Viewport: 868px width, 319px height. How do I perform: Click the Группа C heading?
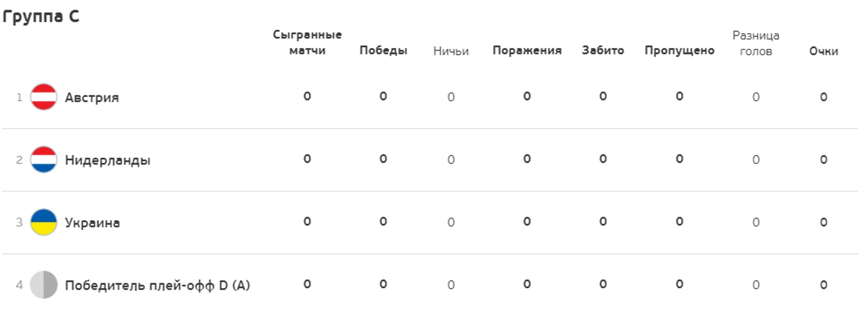40,16
